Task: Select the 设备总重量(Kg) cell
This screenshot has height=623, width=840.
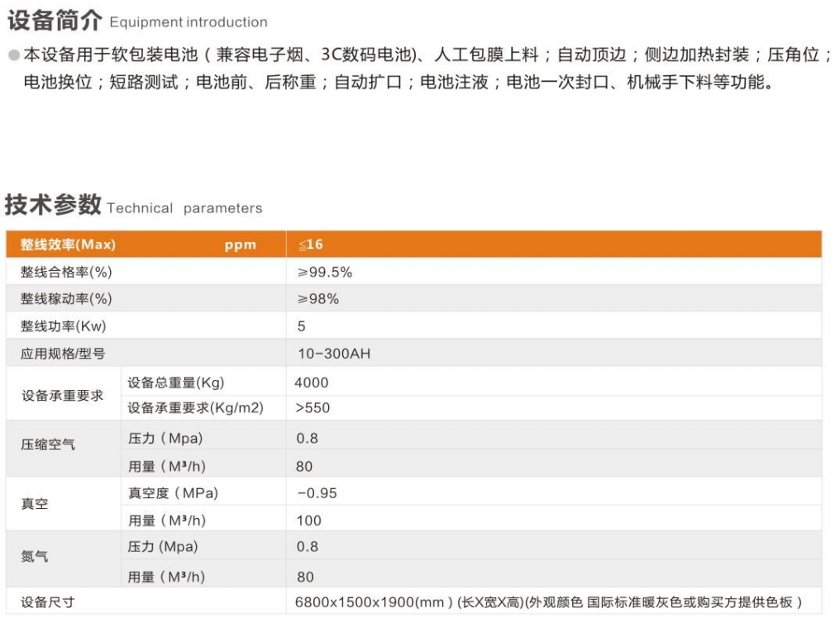Action: [x=176, y=383]
